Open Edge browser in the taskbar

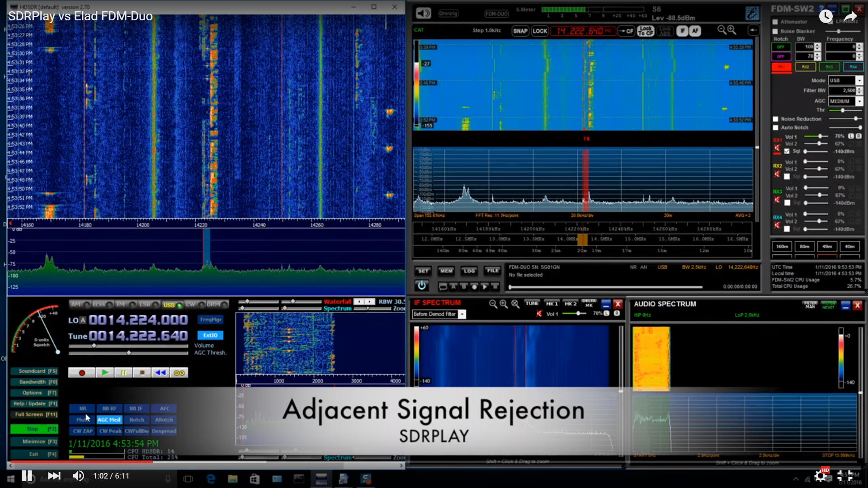[211, 479]
